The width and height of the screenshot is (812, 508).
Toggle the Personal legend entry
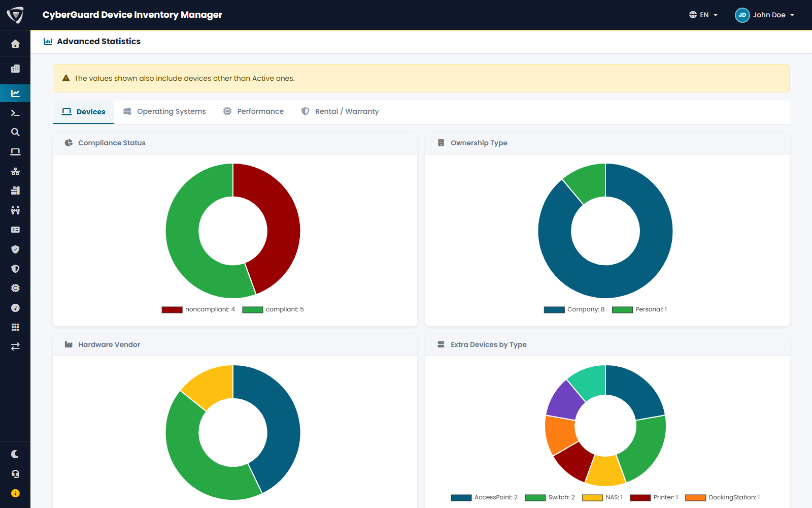click(639, 309)
